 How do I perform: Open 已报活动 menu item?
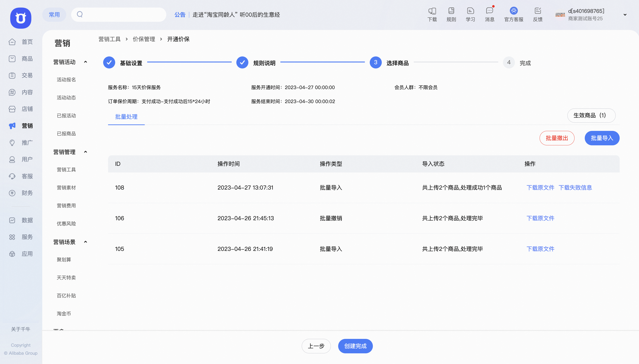(x=66, y=116)
